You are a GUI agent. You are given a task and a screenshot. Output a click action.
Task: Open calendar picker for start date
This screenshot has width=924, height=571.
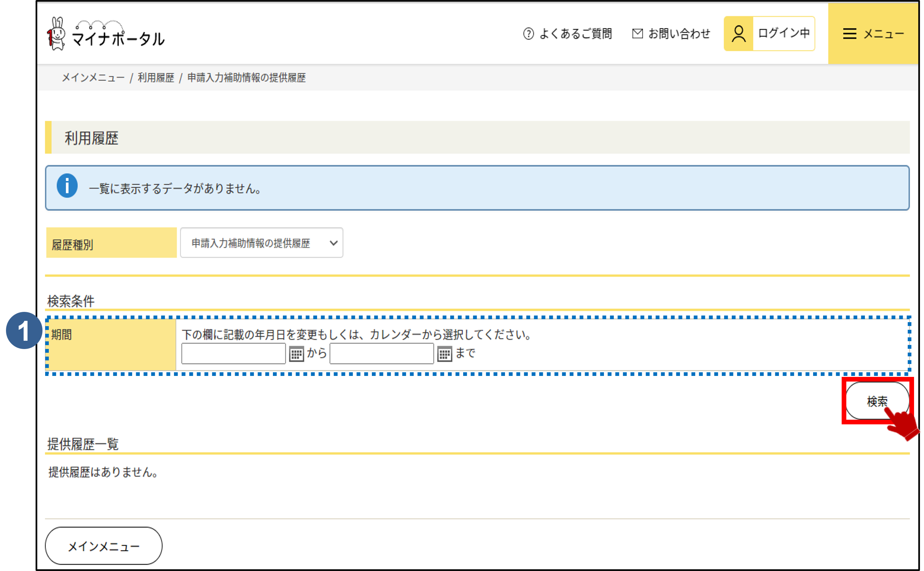[296, 354]
